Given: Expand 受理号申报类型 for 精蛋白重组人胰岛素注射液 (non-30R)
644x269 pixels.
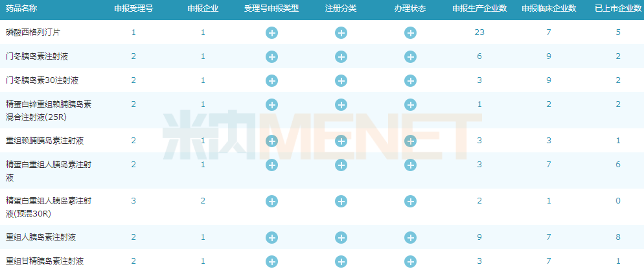Looking at the screenshot, I should [x=271, y=165].
